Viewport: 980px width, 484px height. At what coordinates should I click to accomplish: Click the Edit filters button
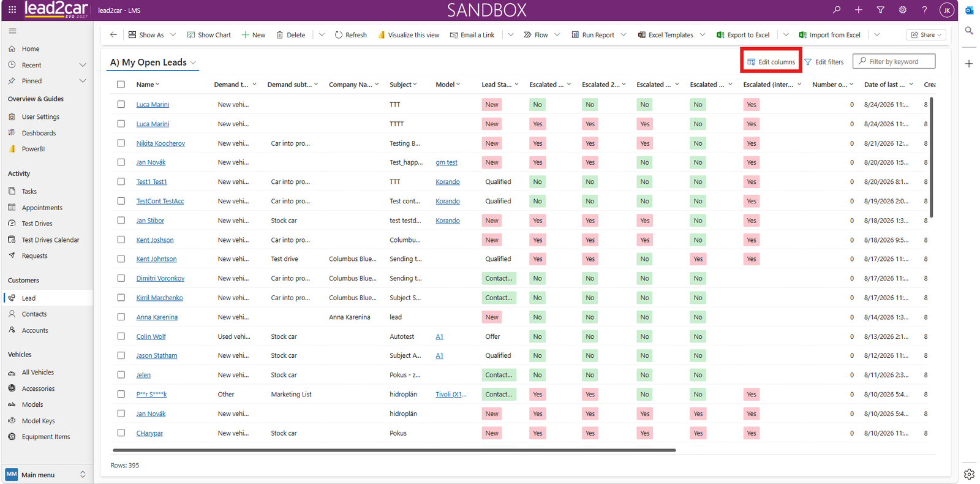coord(824,62)
